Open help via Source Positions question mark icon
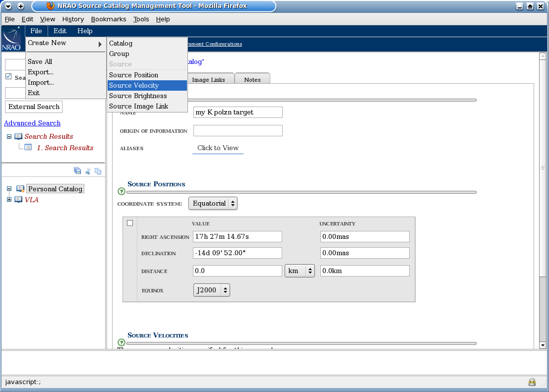549x392 pixels. 122,190
